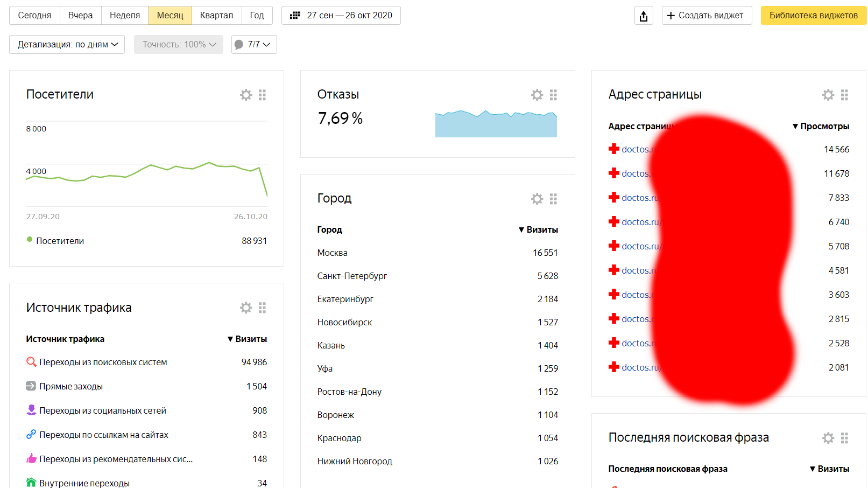
Task: Click red cross favicon in 7 833 views row
Action: coord(614,197)
